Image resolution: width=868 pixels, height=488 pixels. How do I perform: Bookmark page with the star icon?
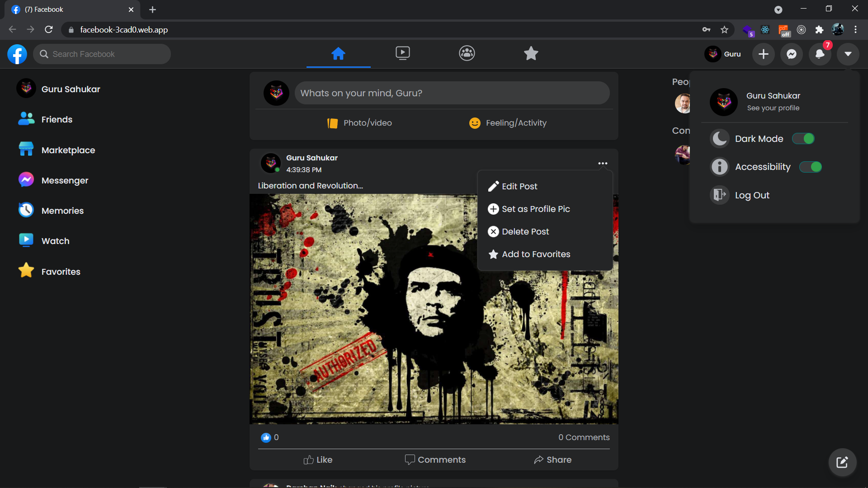[x=724, y=30]
